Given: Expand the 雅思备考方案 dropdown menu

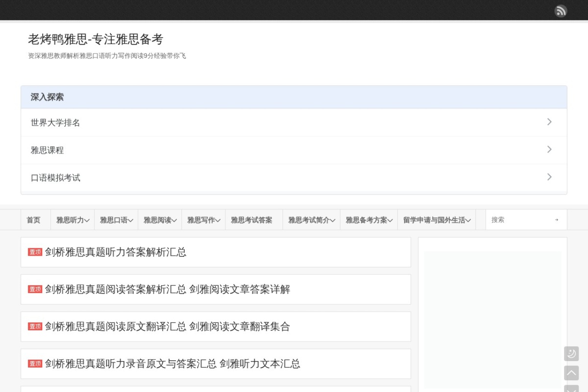Looking at the screenshot, I should click(369, 220).
